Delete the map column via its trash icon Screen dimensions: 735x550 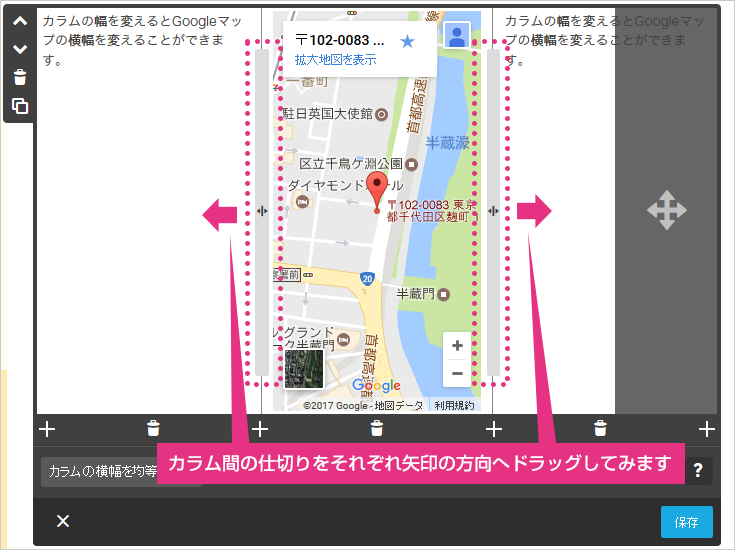(377, 428)
